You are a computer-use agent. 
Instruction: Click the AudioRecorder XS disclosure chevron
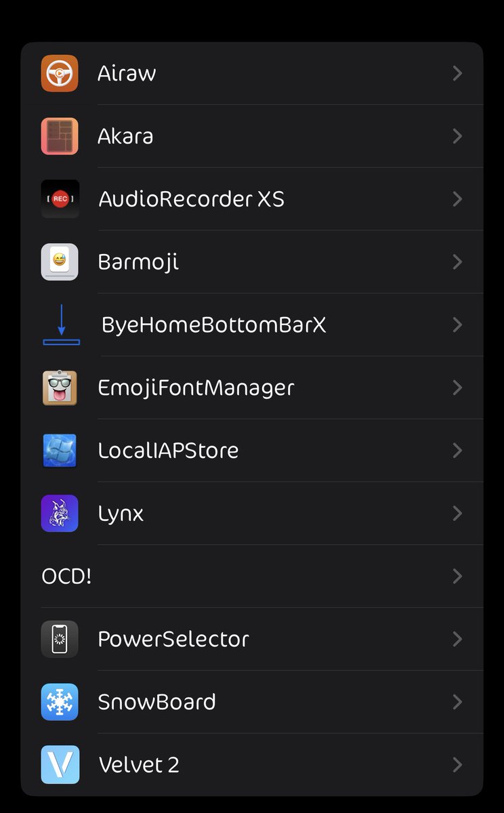tap(458, 199)
